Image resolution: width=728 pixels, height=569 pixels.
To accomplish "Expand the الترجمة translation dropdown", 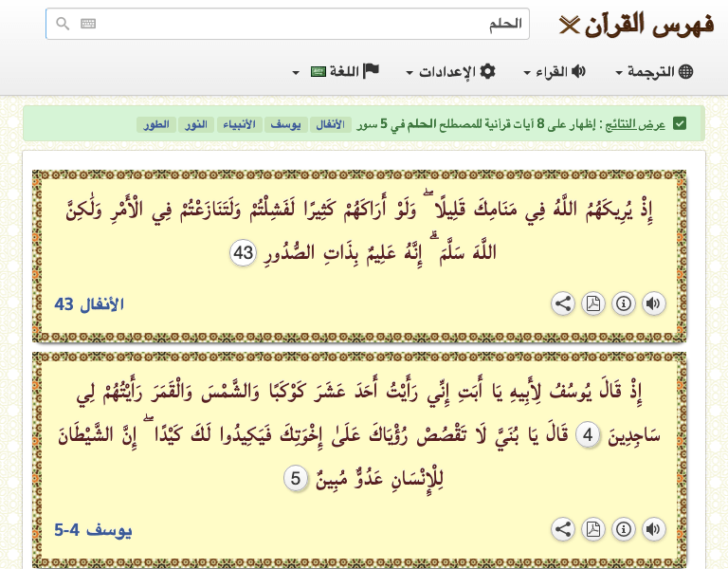I will pos(655,72).
